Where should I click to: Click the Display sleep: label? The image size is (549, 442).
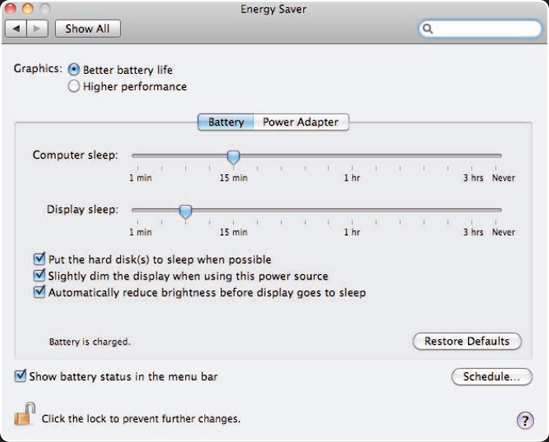click(x=83, y=209)
